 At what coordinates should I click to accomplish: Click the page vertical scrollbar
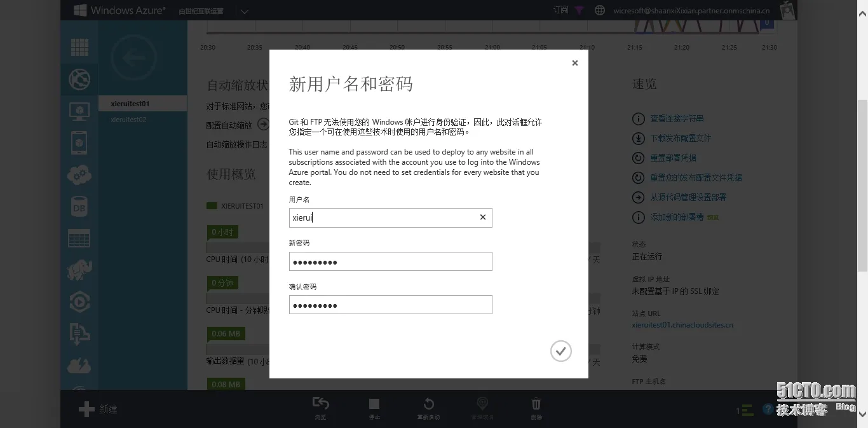(x=862, y=184)
